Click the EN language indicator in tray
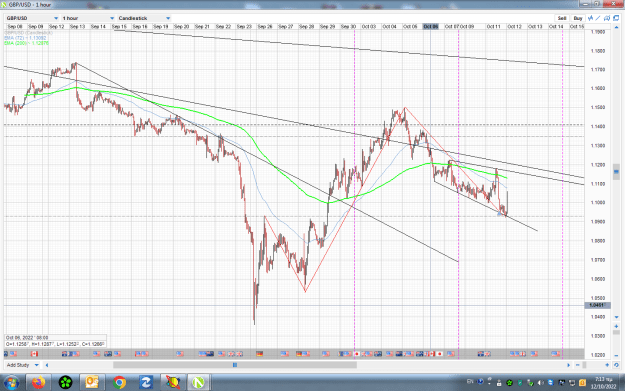 [470, 382]
